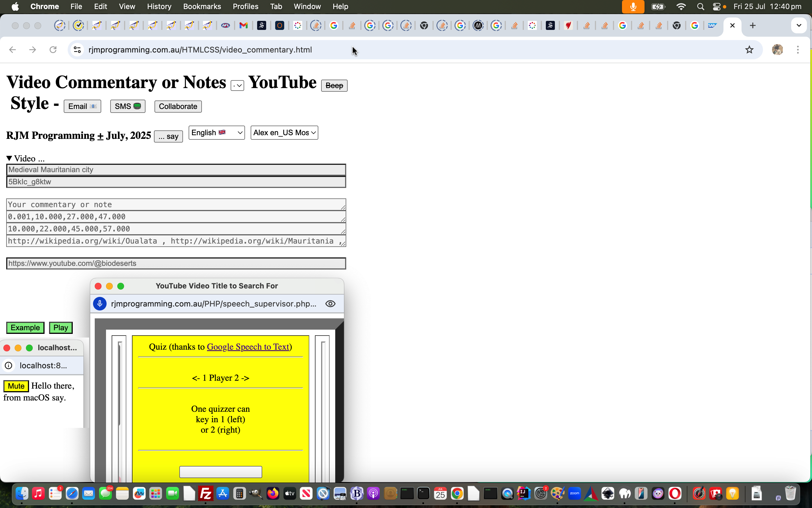Click the ... say button

tap(168, 136)
